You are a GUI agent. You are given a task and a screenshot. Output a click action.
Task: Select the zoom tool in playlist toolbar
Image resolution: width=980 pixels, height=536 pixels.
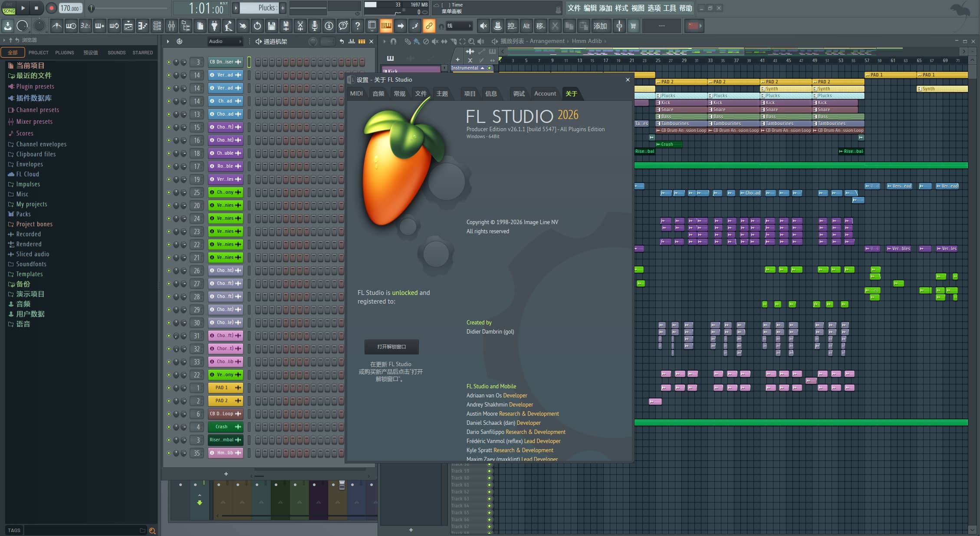point(471,41)
